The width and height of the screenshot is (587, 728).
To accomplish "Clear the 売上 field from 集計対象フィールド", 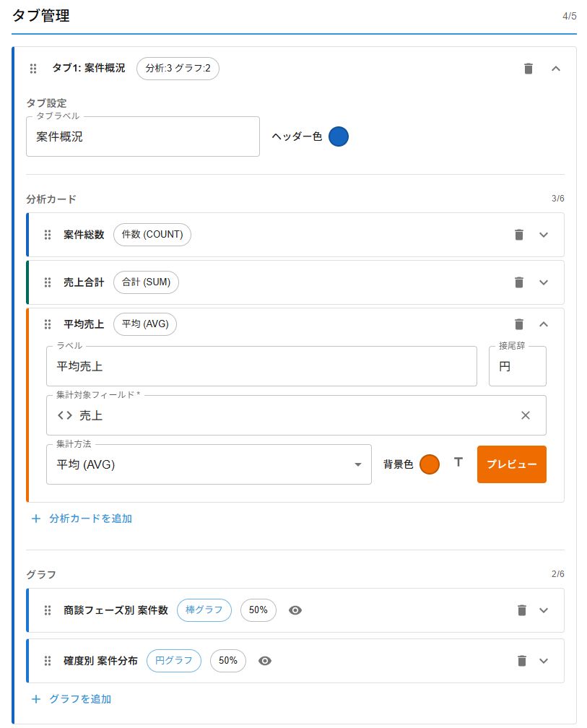I will click(x=526, y=415).
